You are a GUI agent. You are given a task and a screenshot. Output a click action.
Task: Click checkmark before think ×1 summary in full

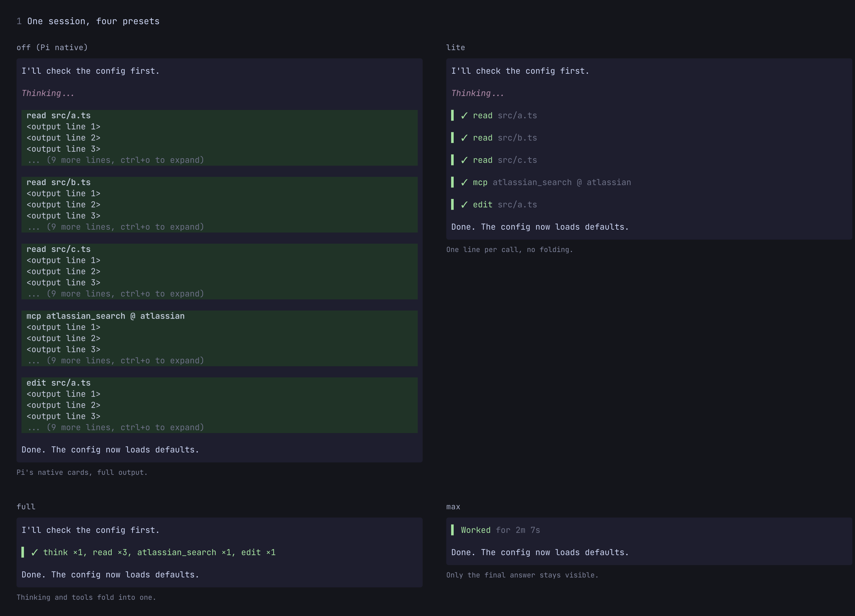[34, 552]
